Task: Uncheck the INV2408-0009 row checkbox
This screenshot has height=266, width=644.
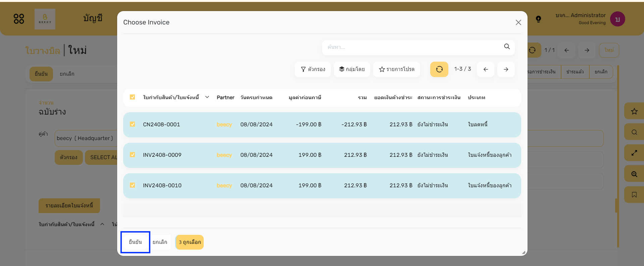Action: [x=133, y=155]
